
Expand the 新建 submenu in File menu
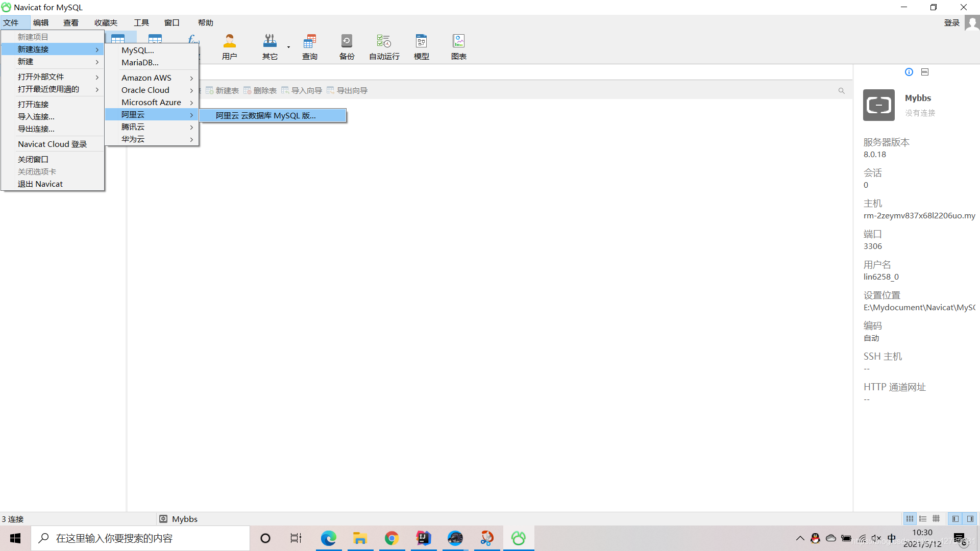(53, 62)
